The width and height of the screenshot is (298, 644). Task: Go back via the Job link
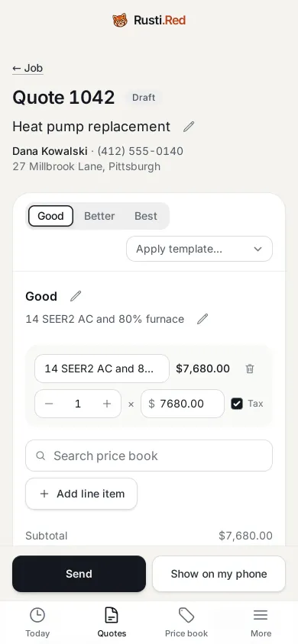point(28,68)
